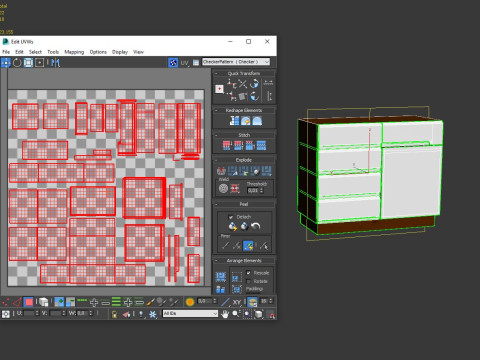The height and width of the screenshot is (360, 480).
Task: Toggle Absolute/Relative coordinate mode button
Action: 6,314
